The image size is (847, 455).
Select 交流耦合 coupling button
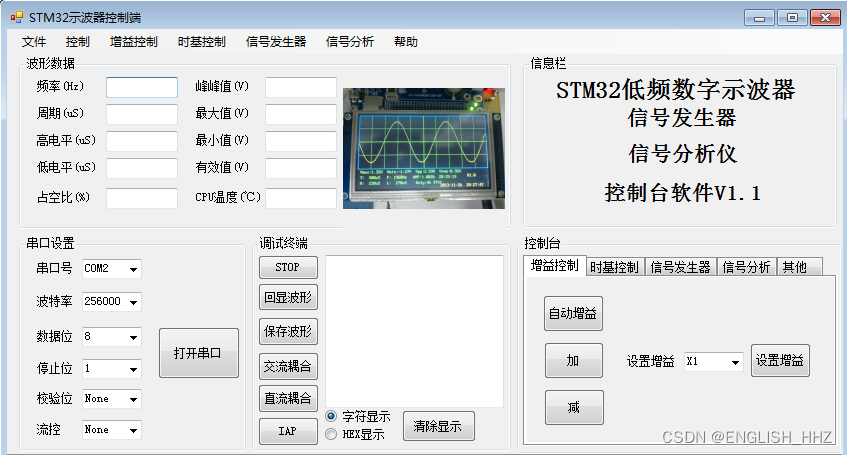coord(288,366)
